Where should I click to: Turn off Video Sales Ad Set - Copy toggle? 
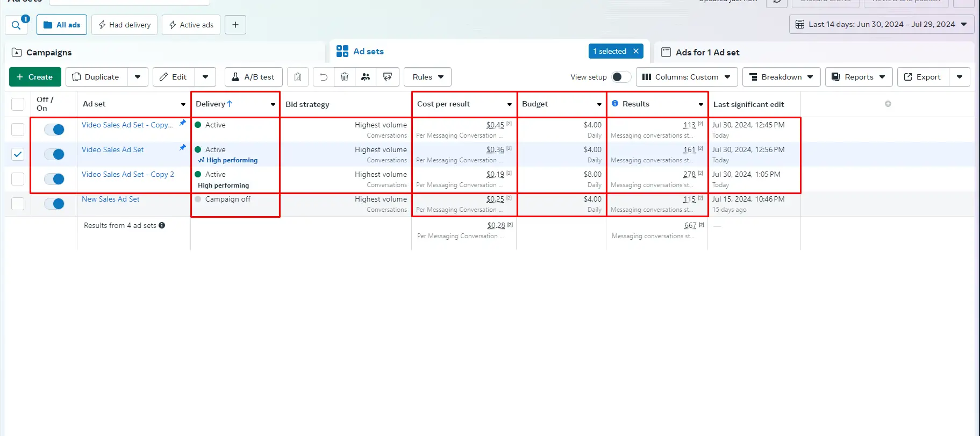click(54, 130)
